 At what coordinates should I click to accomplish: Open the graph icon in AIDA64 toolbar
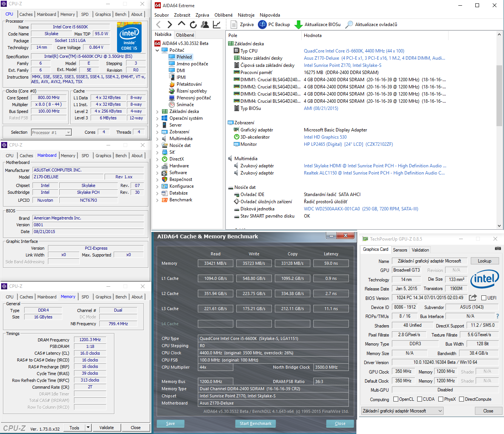[217, 25]
